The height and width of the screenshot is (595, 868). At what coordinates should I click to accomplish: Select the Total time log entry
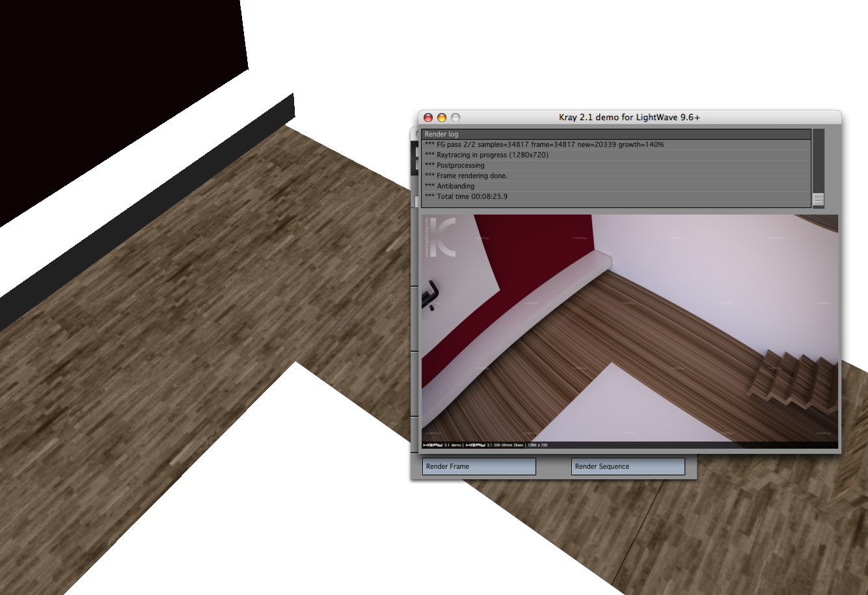466,196
